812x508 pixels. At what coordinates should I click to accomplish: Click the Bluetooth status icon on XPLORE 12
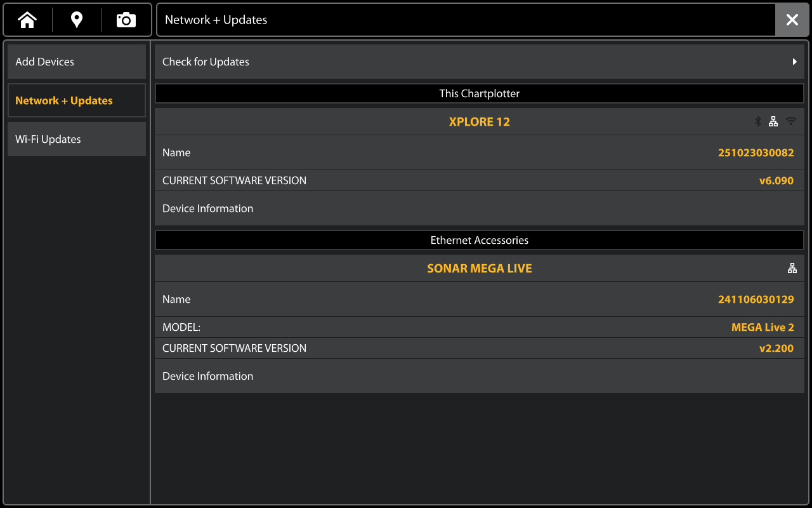click(757, 121)
